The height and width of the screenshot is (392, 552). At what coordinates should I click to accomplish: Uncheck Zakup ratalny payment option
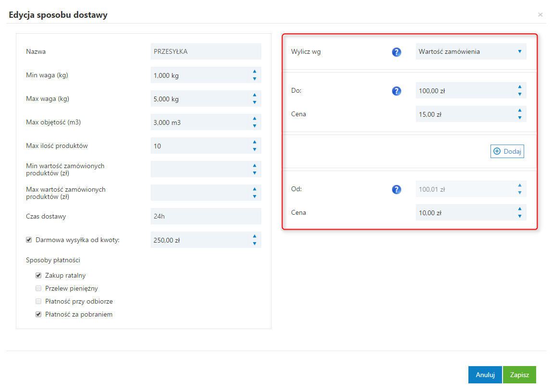(x=38, y=276)
